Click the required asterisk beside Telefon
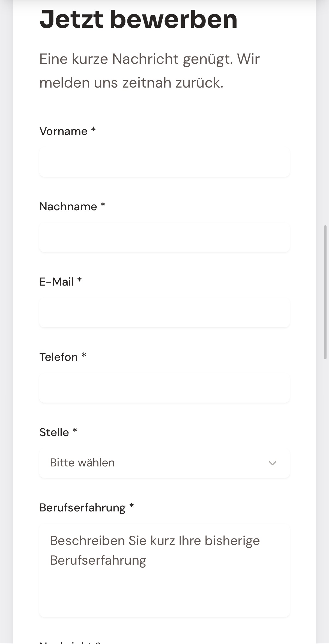This screenshot has width=329, height=644. (84, 355)
